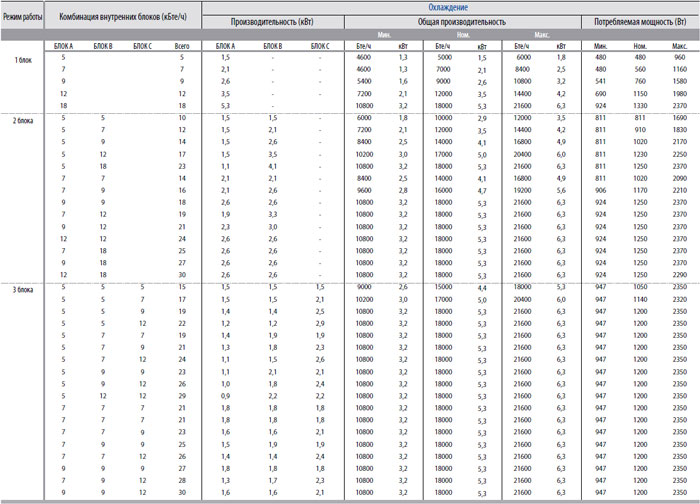Click the Общая производительность header
700x504 pixels.
(463, 20)
